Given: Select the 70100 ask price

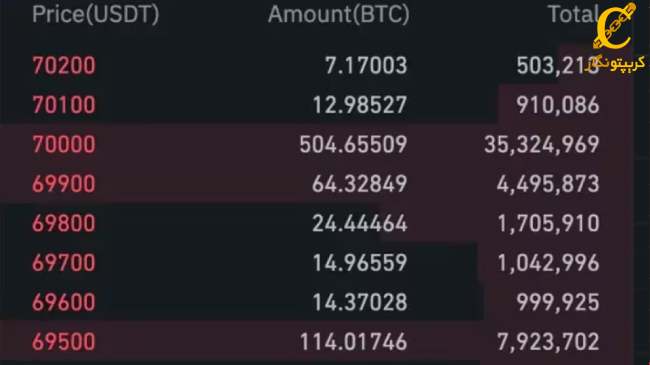Looking at the screenshot, I should 64,105.
